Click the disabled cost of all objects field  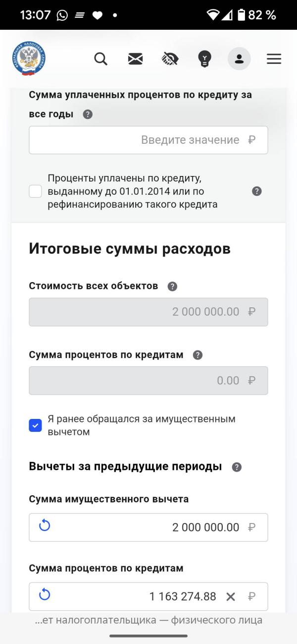coord(148,312)
